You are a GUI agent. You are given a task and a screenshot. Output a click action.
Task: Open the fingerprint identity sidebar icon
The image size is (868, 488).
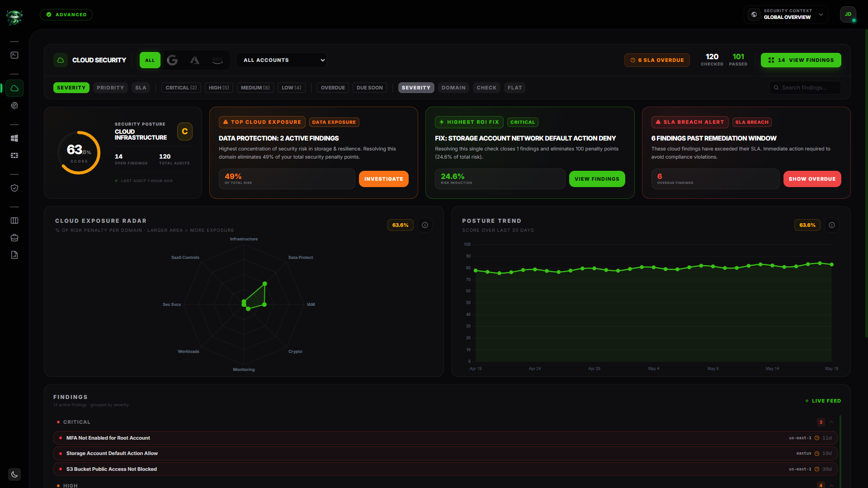coord(14,106)
